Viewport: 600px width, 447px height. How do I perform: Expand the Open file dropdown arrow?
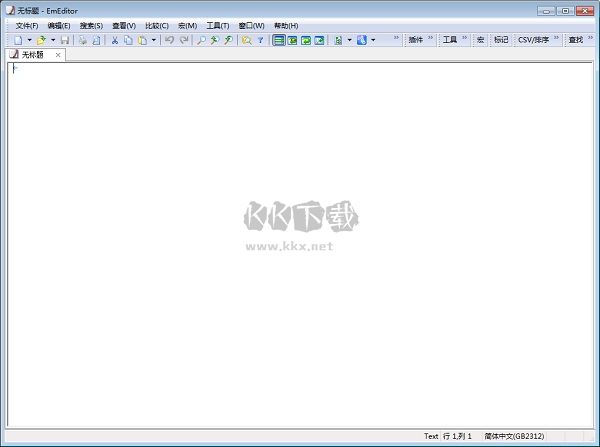click(x=53, y=40)
